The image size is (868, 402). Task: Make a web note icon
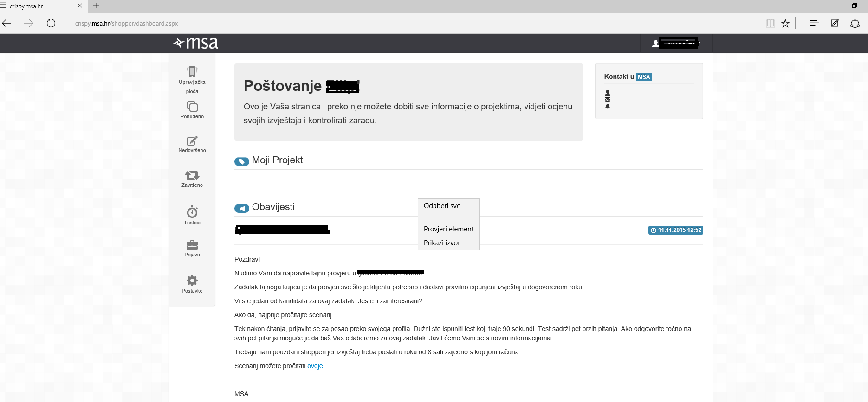pyautogui.click(x=835, y=23)
